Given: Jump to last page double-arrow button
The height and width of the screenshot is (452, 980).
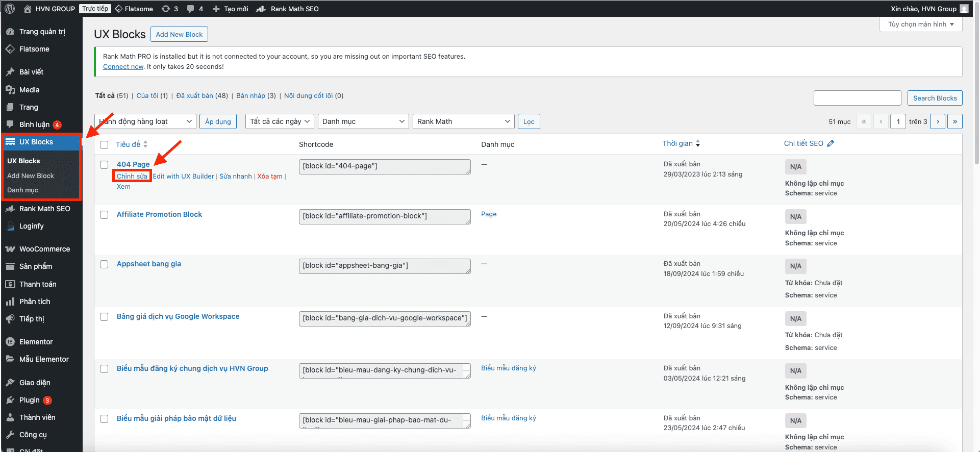Looking at the screenshot, I should [x=955, y=121].
